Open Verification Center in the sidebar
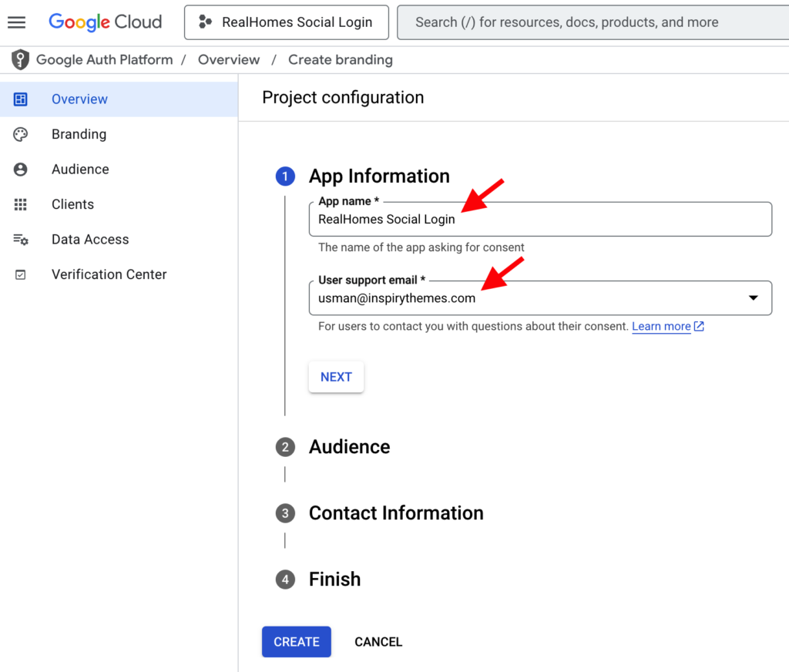789x672 pixels. click(119, 274)
